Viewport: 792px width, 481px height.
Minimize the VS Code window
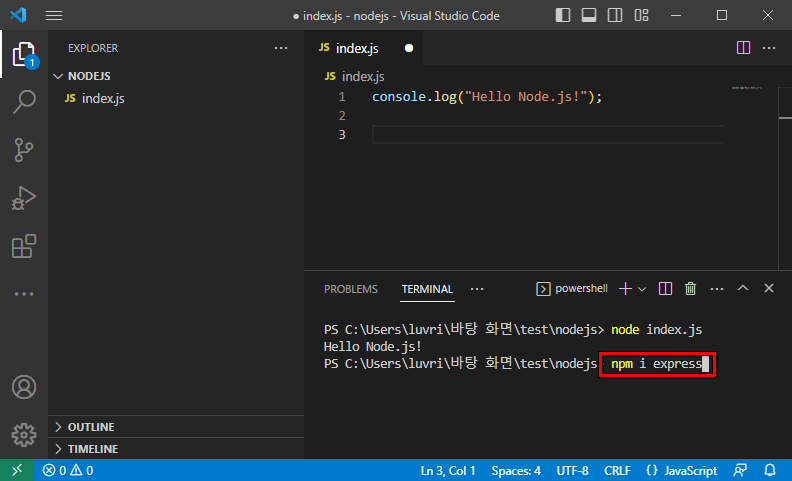click(x=676, y=15)
